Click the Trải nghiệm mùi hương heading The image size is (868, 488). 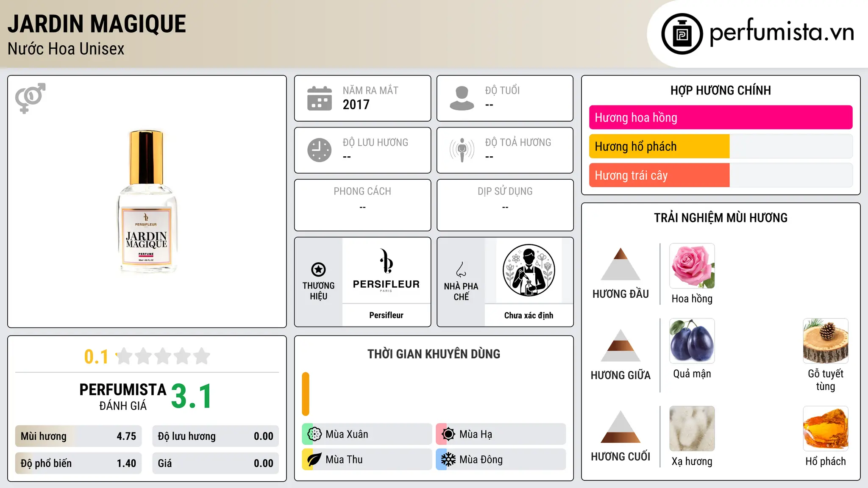click(721, 218)
